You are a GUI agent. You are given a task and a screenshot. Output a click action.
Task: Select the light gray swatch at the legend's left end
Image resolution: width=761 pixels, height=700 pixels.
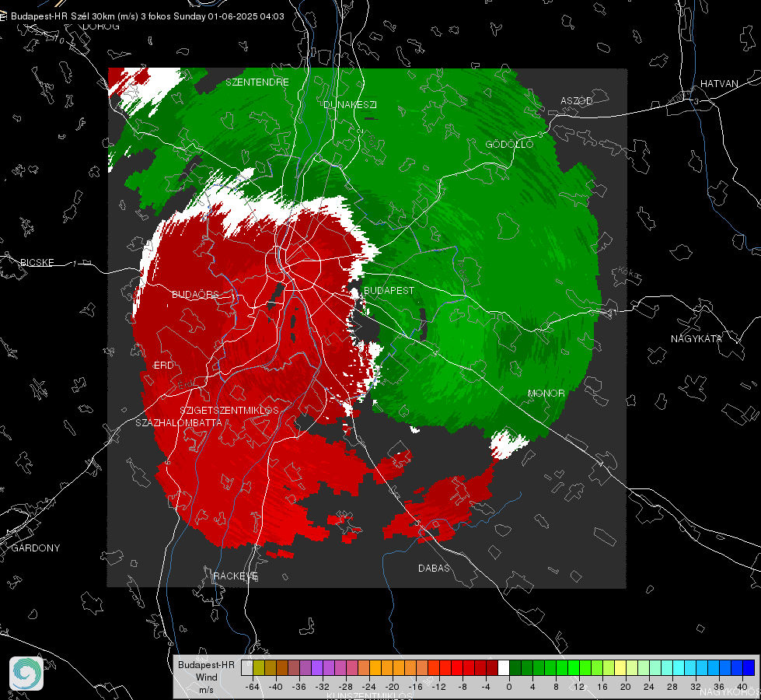coord(246,667)
